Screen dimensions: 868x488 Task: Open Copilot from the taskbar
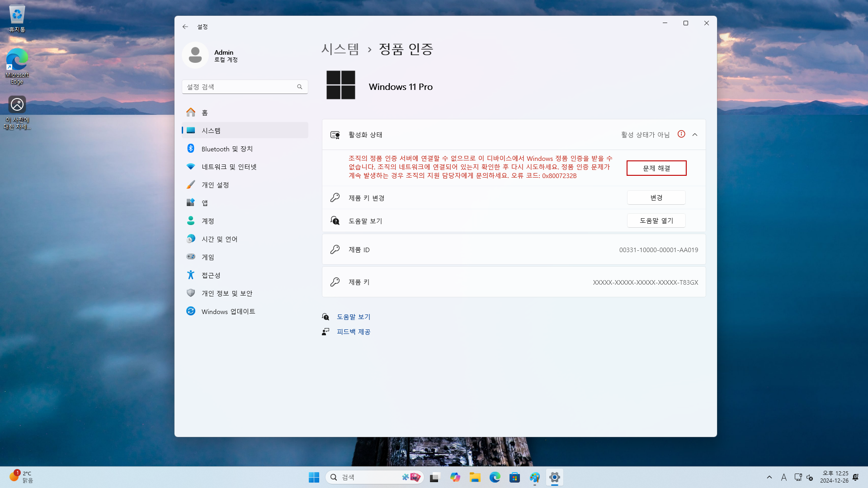tap(455, 477)
